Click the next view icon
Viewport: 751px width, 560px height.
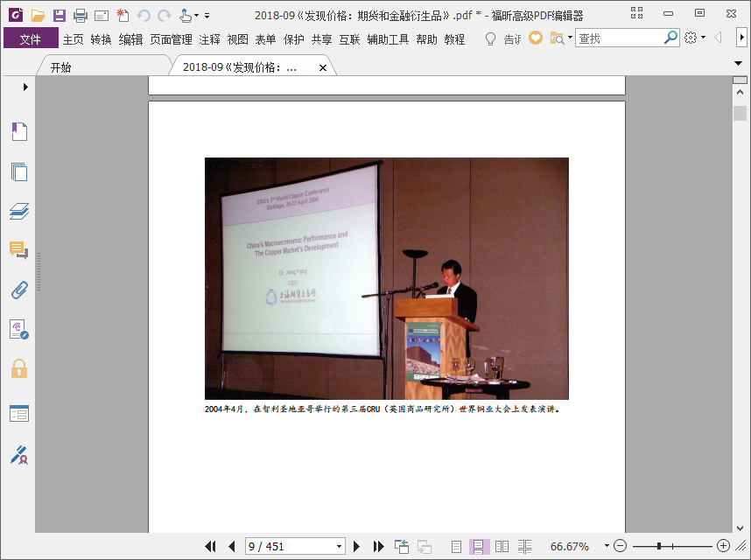coord(424,546)
